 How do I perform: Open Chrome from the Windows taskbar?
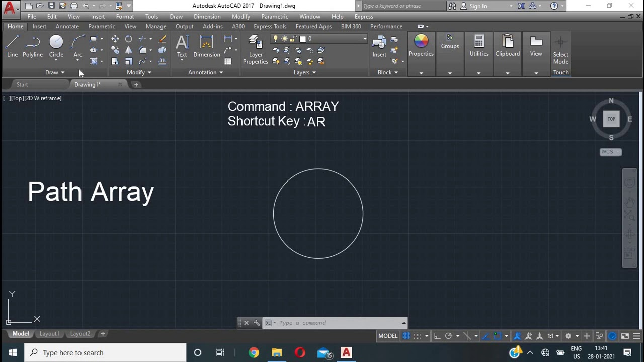click(x=254, y=353)
